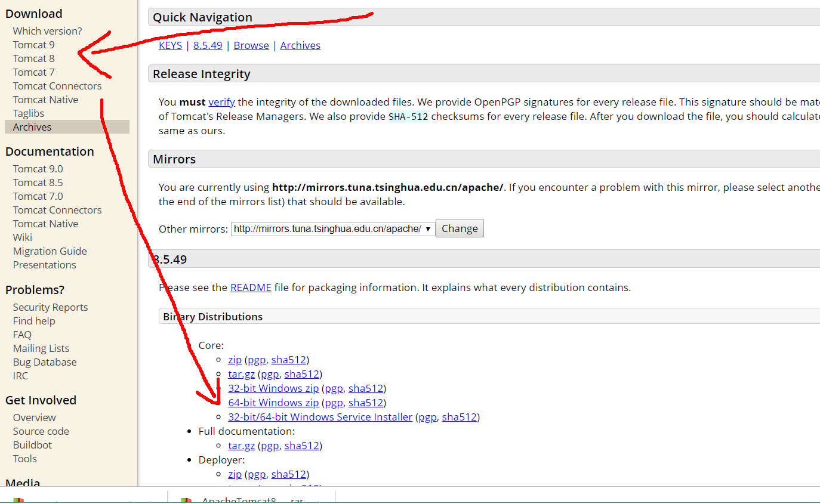Open the Bug Database link
This screenshot has width=820, height=504.
click(x=45, y=362)
